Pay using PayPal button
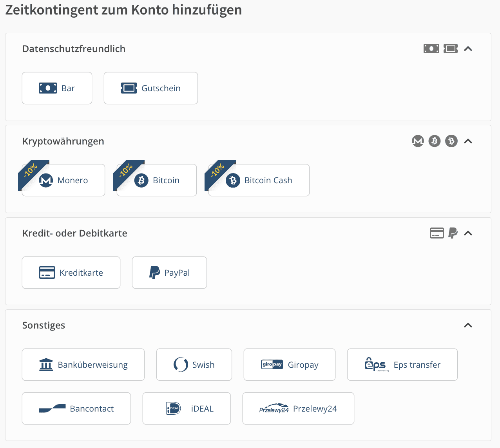The width and height of the screenshot is (500, 448). point(169,273)
